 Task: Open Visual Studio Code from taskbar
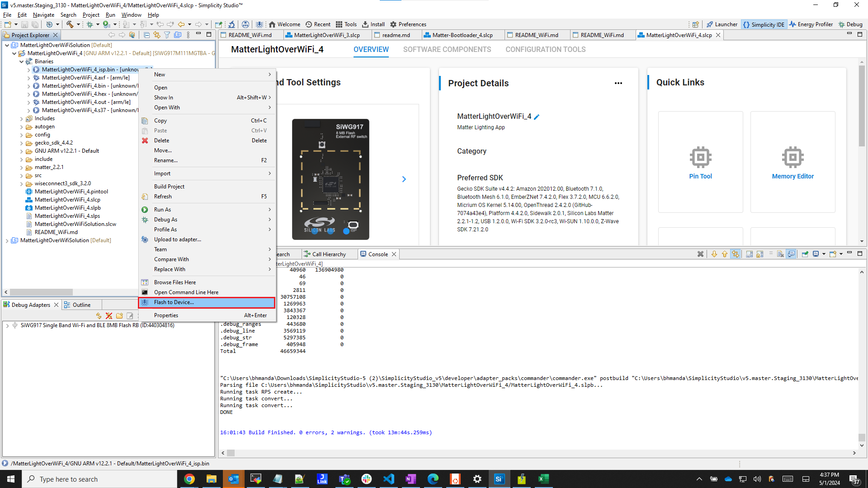tap(389, 479)
